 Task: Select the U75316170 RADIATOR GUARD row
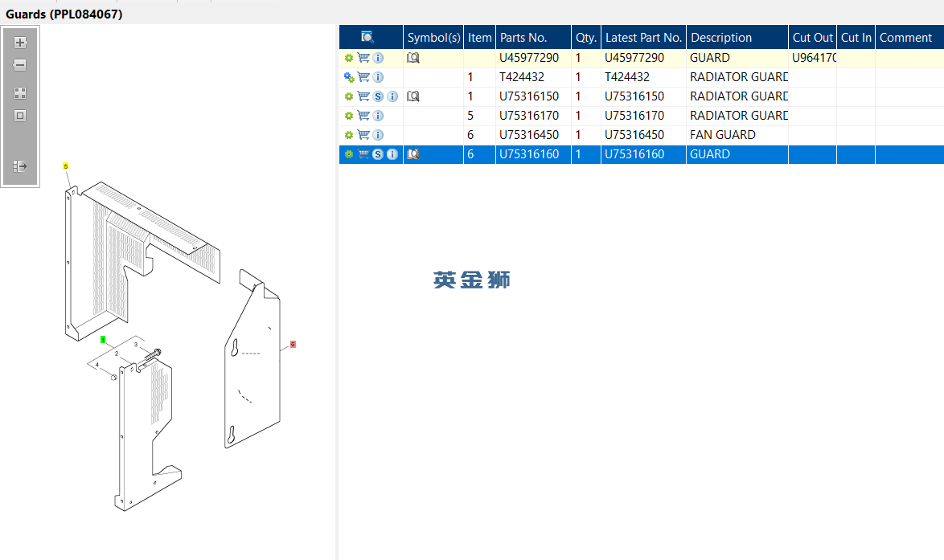coord(641,116)
